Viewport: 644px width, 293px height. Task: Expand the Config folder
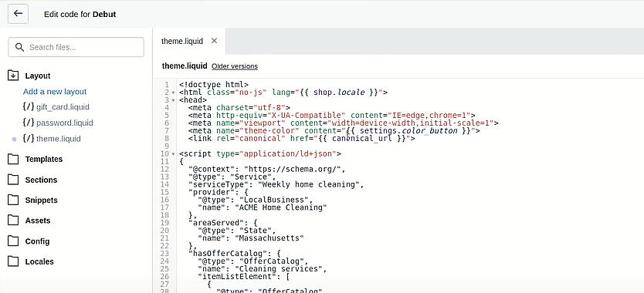(37, 241)
